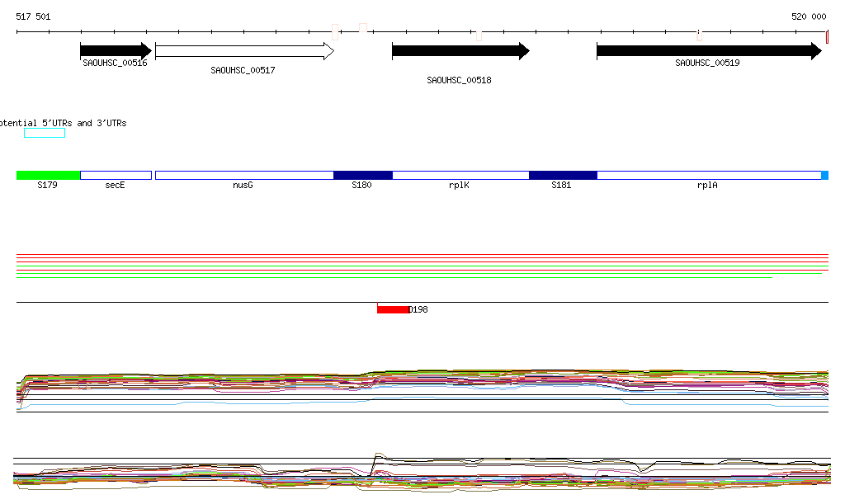Select the white SAOUHSC_00517 gene arrow
Image resolution: width=845 pixels, height=504 pixels.
pyautogui.click(x=243, y=51)
